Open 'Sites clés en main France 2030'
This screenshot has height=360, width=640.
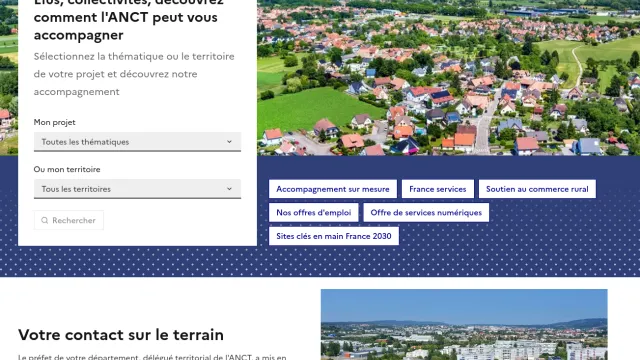point(333,236)
